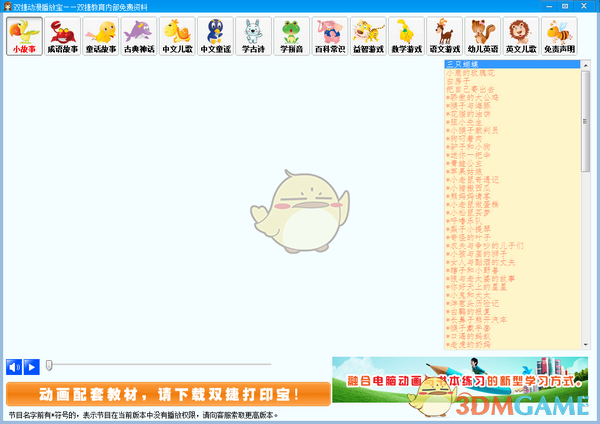Choose the 古典神话 dolphin category
Image resolution: width=600 pixels, height=424 pixels.
(139, 36)
